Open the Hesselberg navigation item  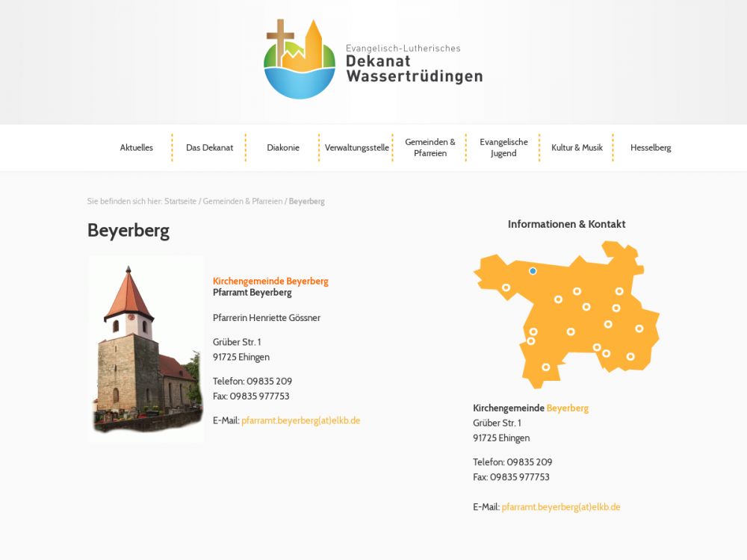pos(650,148)
